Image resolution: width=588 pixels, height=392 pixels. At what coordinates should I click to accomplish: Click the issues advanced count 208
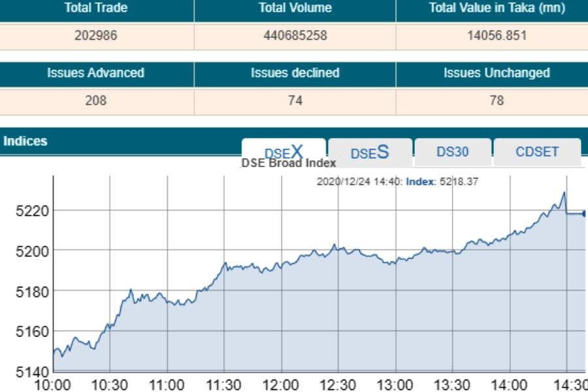[96, 101]
